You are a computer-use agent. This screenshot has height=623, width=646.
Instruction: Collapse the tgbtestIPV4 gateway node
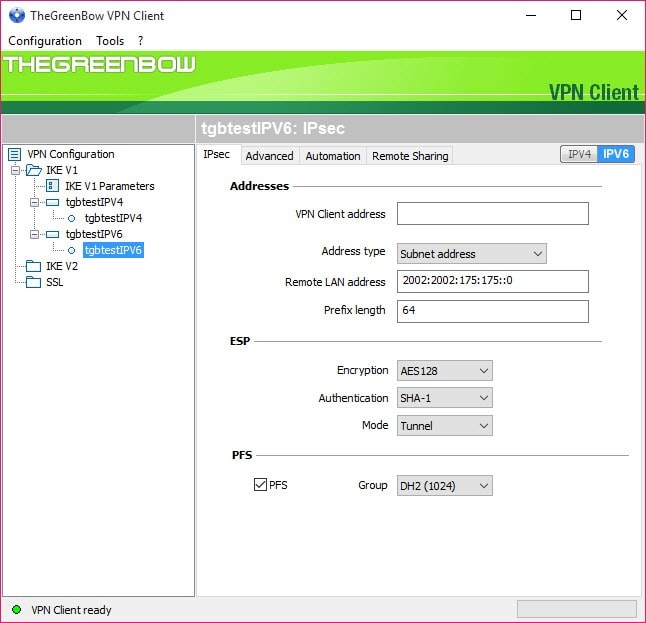(35, 202)
